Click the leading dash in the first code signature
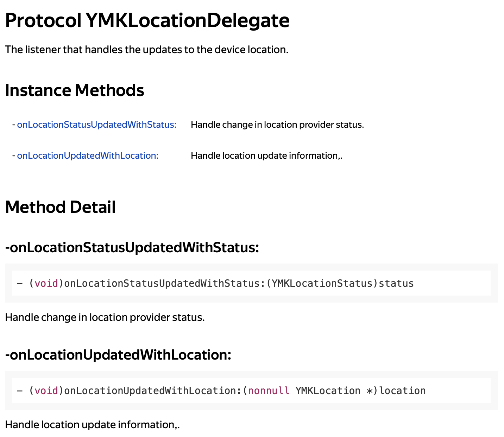This screenshot has width=504, height=437. 20,283
